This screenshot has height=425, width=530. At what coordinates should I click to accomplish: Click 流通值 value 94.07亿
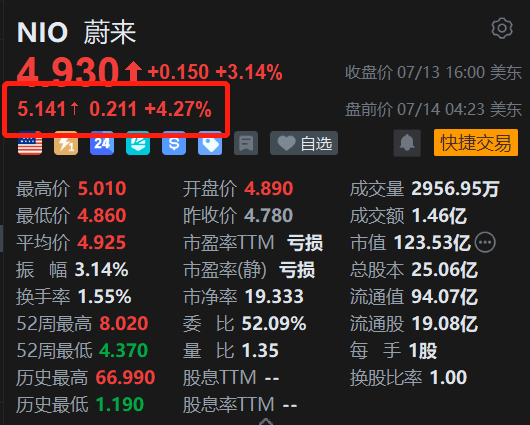pos(444,297)
